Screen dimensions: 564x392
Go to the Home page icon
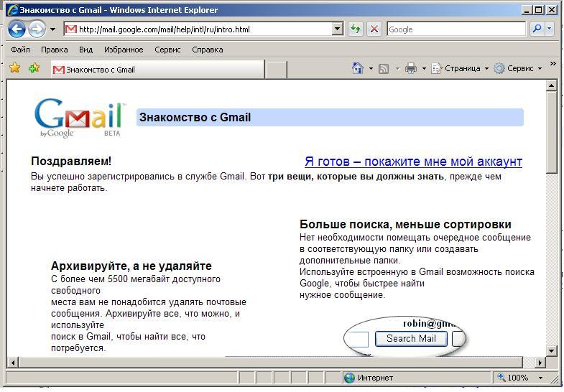pyautogui.click(x=358, y=68)
